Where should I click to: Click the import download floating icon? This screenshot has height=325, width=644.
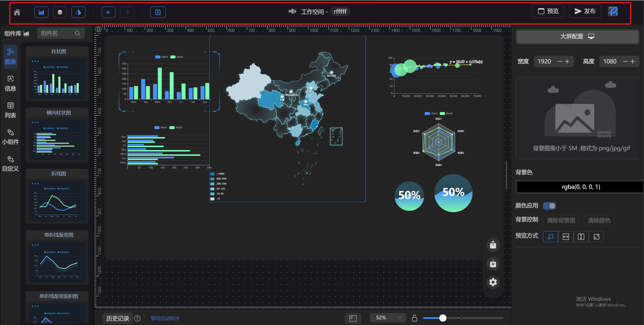click(x=493, y=264)
